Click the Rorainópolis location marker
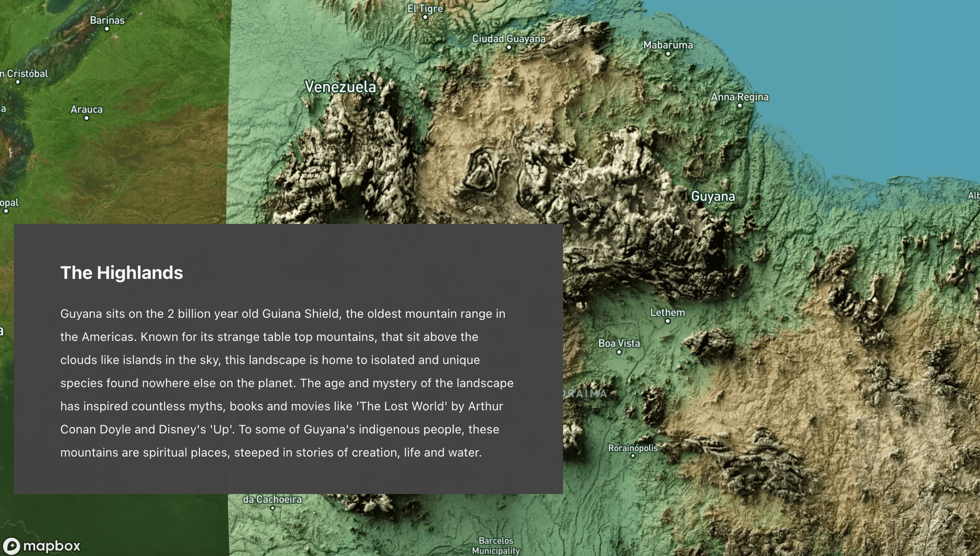980x556 pixels. (x=633, y=456)
